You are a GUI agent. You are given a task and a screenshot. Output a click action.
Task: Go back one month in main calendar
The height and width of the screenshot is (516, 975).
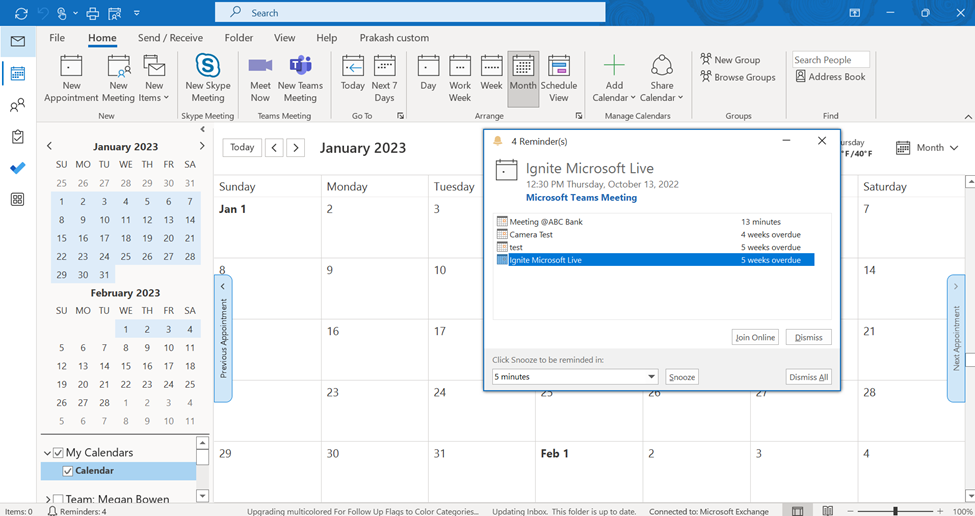pyautogui.click(x=274, y=147)
